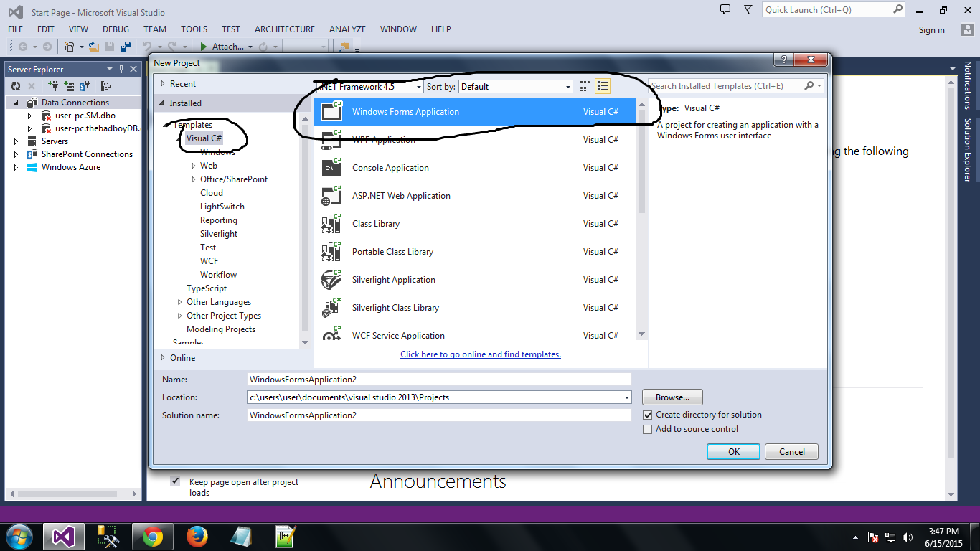Click here to go online and find templates
Screen dimensions: 980x551
click(480, 354)
